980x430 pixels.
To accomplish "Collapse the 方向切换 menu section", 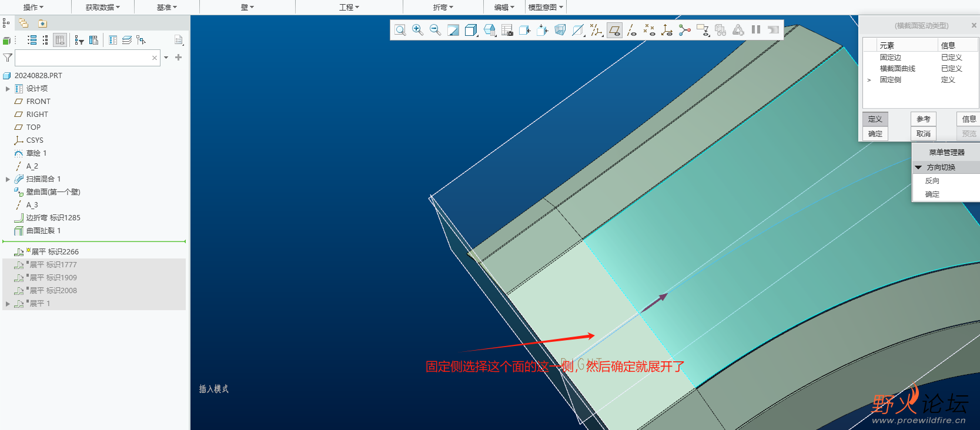I will [918, 167].
